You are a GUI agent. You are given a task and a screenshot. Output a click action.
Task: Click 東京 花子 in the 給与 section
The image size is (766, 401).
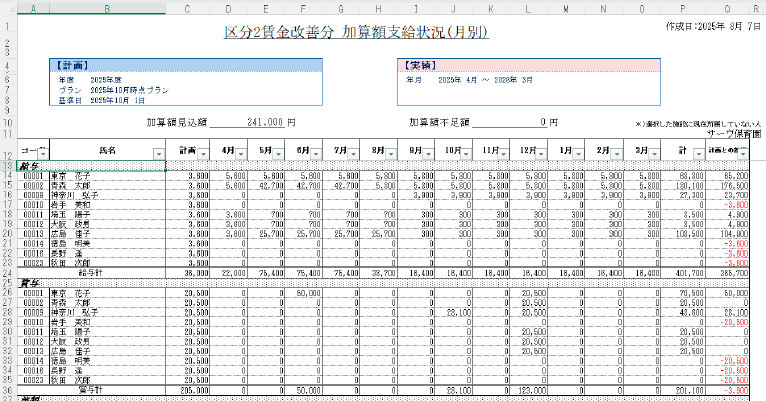71,175
